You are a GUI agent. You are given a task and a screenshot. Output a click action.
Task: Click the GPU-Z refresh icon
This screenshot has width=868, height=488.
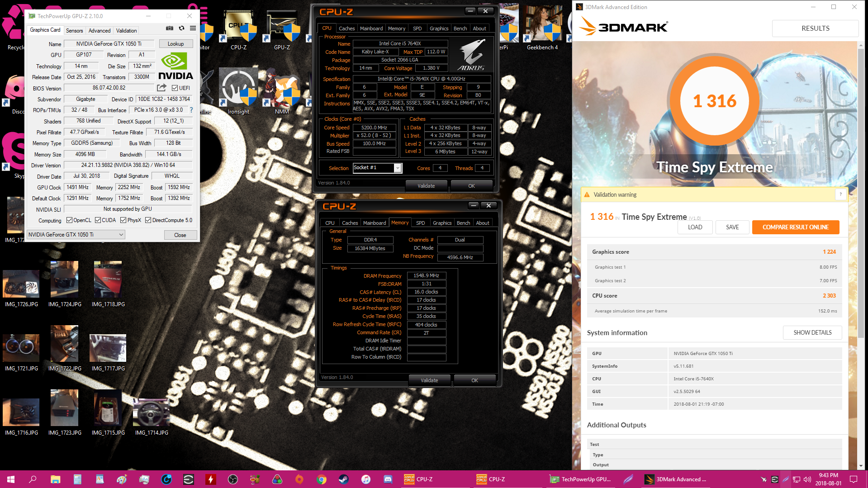coord(181,28)
